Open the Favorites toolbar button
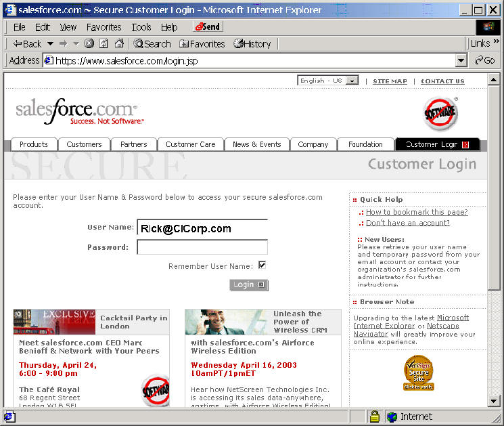The width and height of the screenshot is (504, 426). click(202, 43)
